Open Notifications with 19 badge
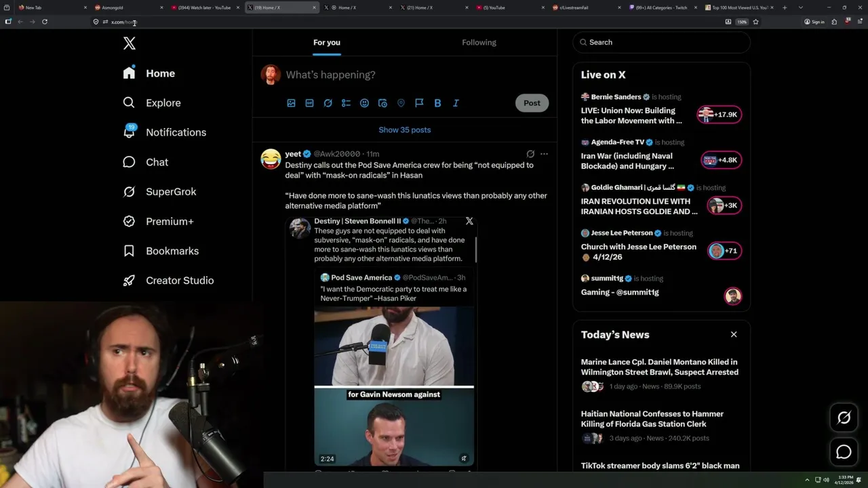The image size is (868, 488). pyautogui.click(x=165, y=132)
